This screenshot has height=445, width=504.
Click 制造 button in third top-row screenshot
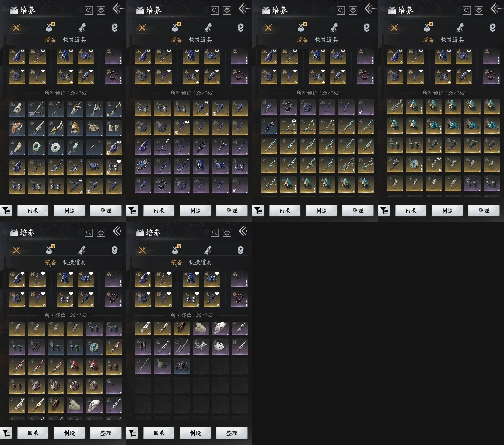(321, 210)
